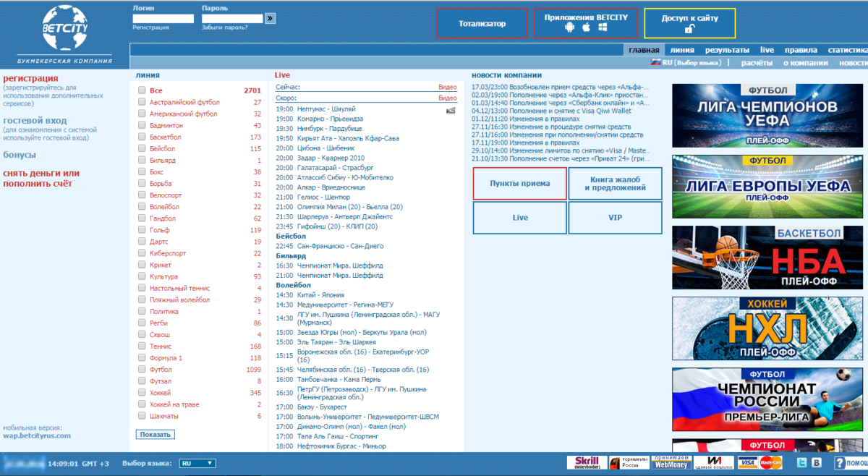The image size is (868, 476).
Task: Click the Единый кошелек payment logo
Action: coord(715,462)
